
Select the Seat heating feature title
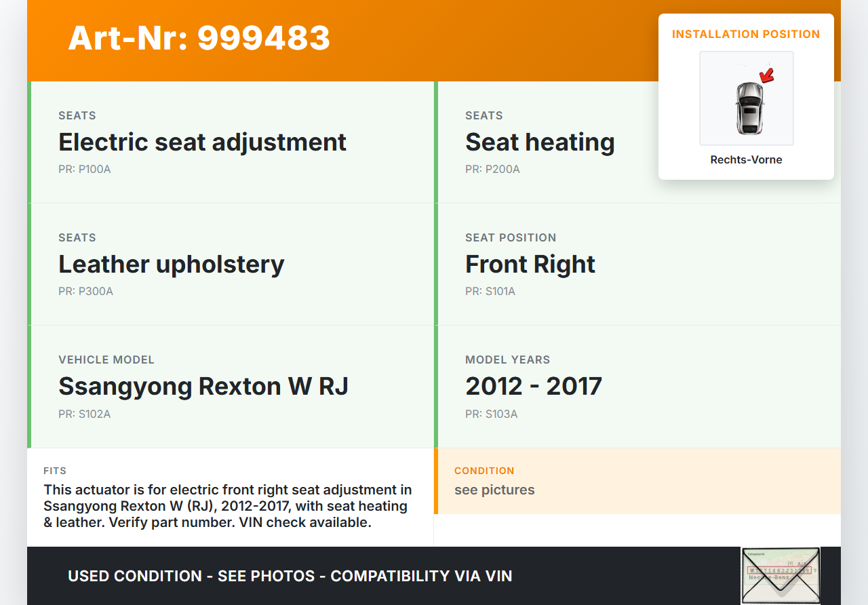(x=540, y=142)
